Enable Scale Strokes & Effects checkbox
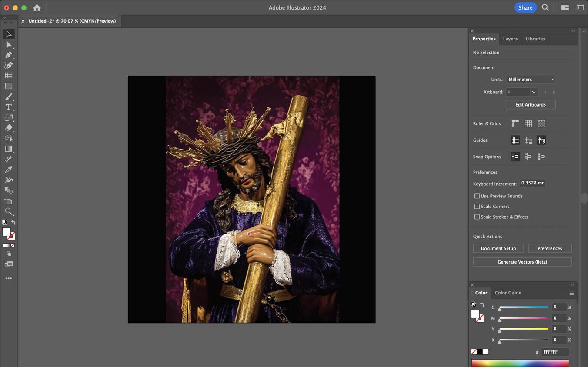The height and width of the screenshot is (367, 588). 477,217
